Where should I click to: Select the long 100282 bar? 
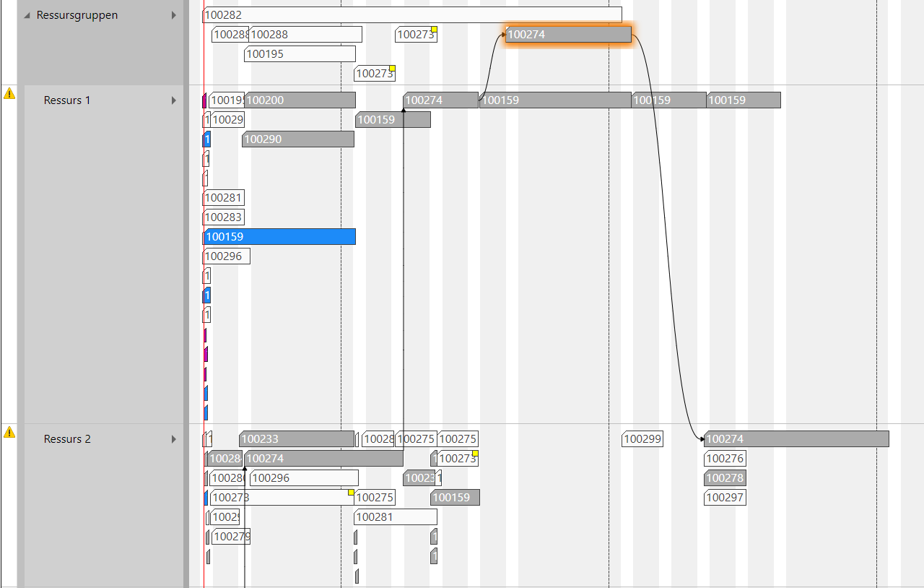(411, 14)
